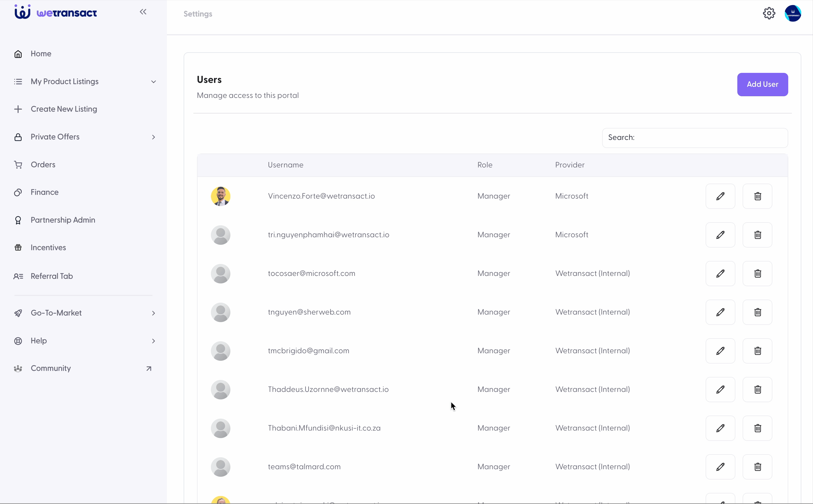Screen dimensions: 813x504
Task: Expand Help submenu arrow
Action: pos(153,341)
